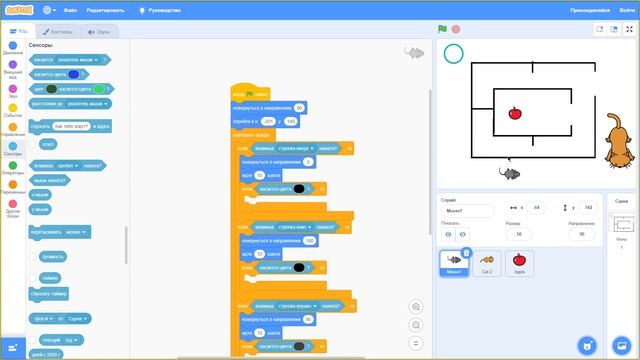Click the сбросить таймер block
Viewport: 640px width, 360px height.
click(x=49, y=294)
